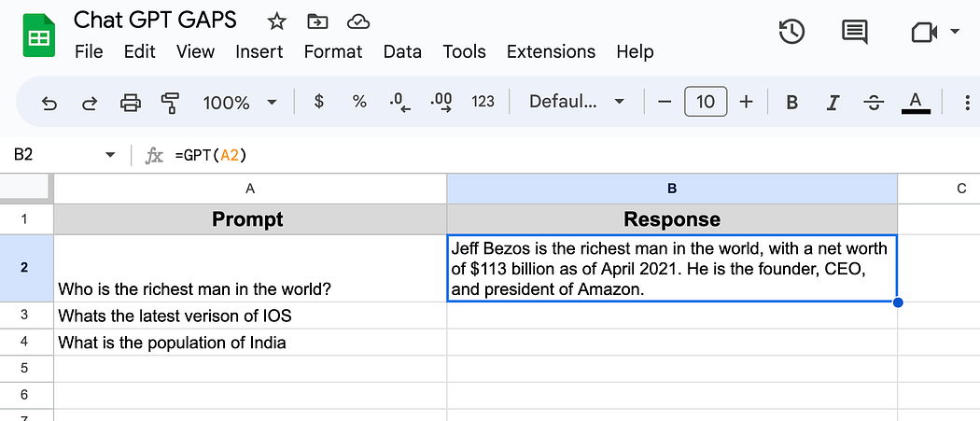The image size is (980, 421).
Task: Select row 1 header
Action: (x=26, y=219)
